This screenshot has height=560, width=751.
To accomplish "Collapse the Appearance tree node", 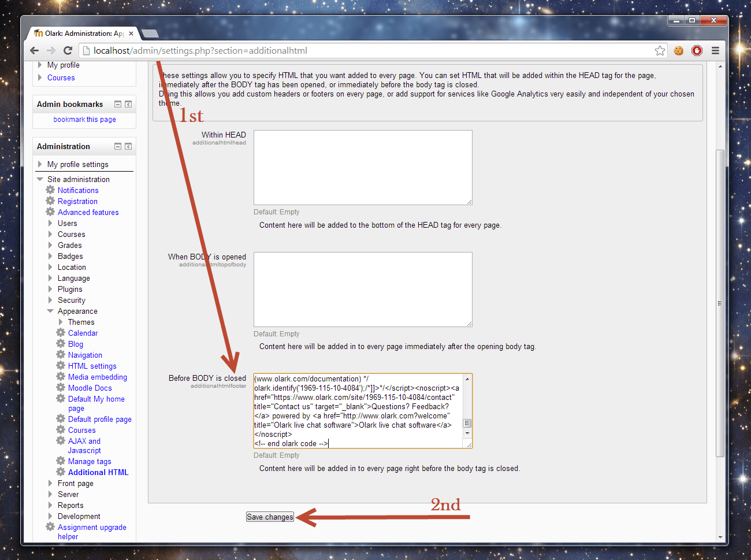I will 50,311.
